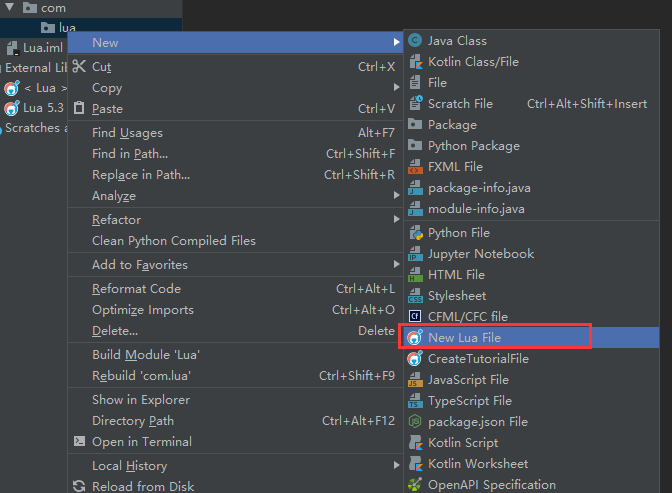
Task: Expand the Refactor submenu arrow
Action: click(x=396, y=219)
